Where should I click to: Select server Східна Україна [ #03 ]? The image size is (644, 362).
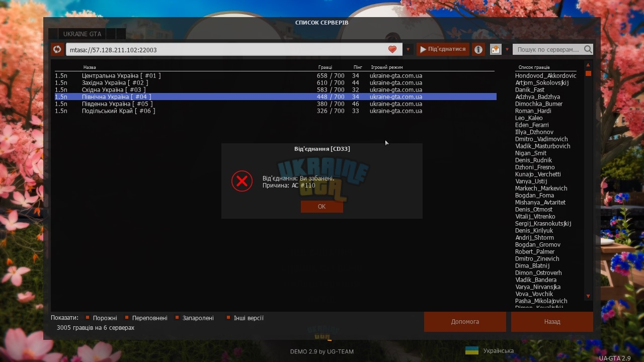tap(275, 90)
